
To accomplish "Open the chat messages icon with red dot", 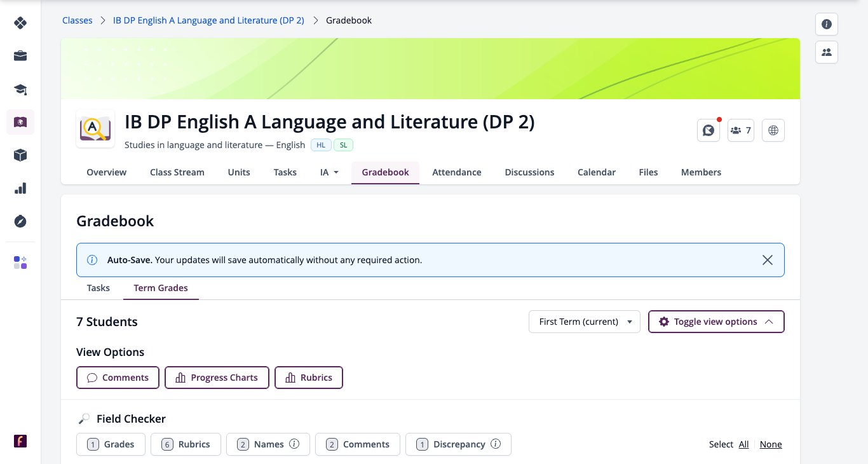I will pyautogui.click(x=709, y=130).
